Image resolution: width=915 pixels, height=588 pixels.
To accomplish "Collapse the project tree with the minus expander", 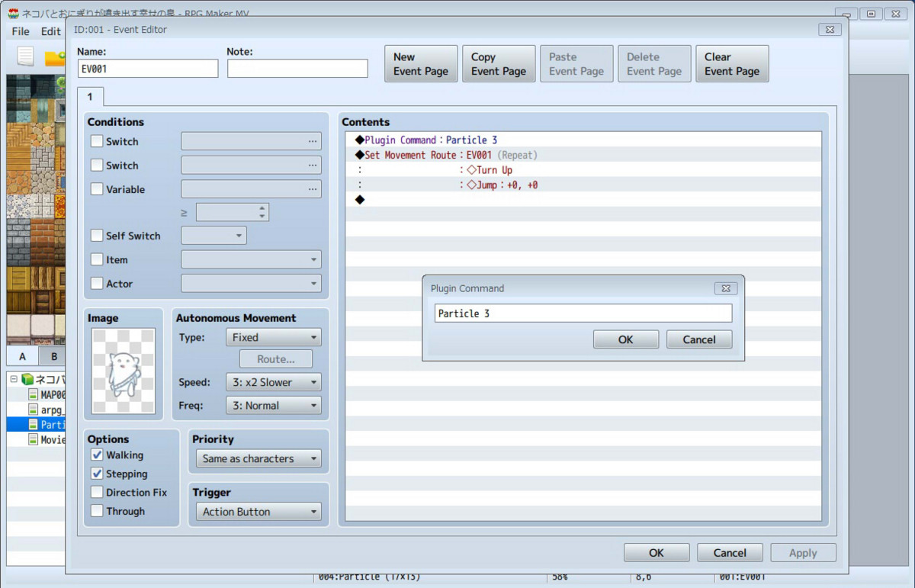I will pos(14,379).
